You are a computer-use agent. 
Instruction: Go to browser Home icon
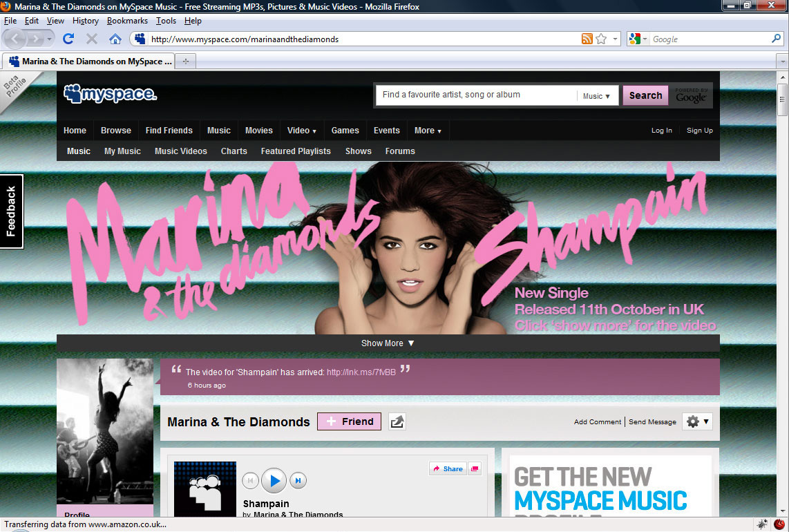click(x=115, y=39)
